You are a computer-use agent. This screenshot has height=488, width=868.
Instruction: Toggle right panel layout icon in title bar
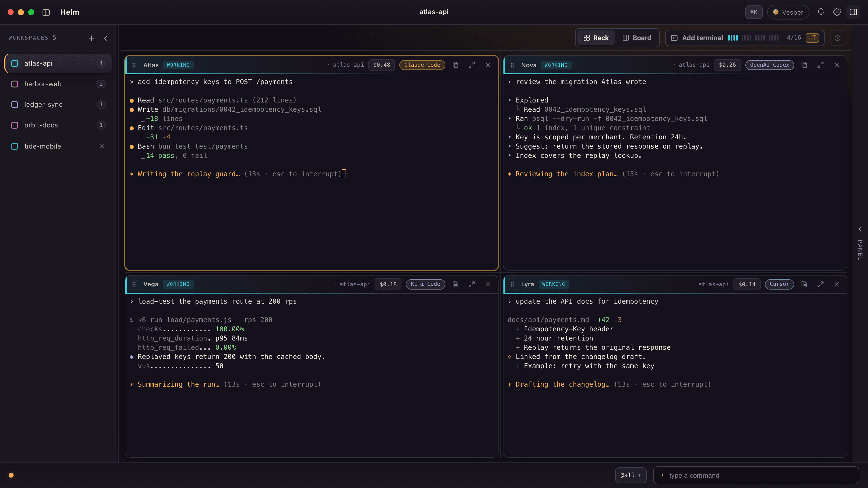[853, 12]
